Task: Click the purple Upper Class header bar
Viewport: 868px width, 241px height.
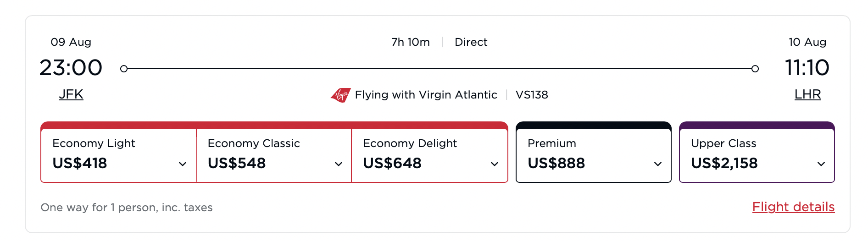Action: pos(757,125)
